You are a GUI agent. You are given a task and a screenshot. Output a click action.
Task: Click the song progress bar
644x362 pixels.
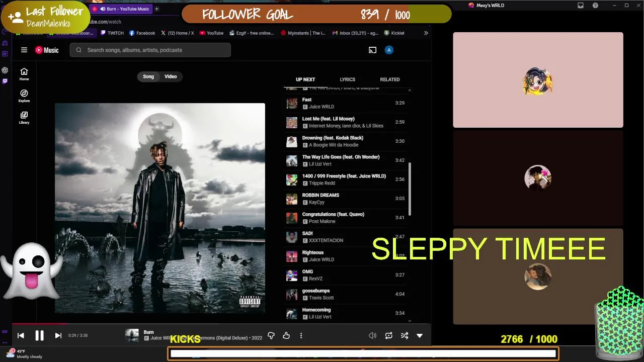click(x=221, y=324)
